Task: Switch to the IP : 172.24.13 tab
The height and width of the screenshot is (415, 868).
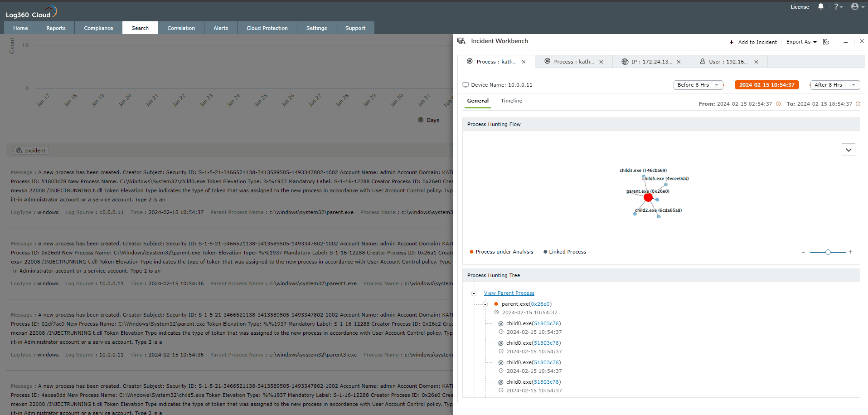Action: 651,62
